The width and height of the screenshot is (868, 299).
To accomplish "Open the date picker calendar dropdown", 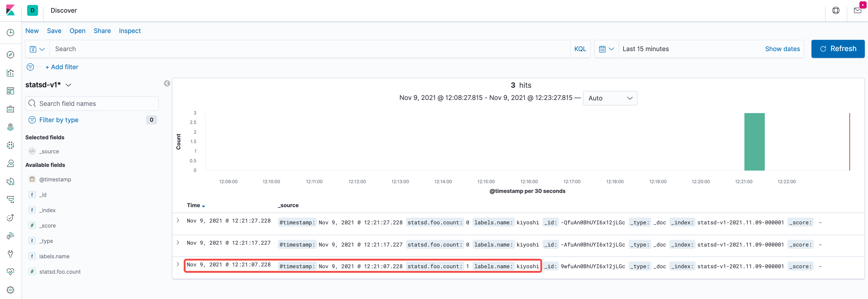I will 606,49.
